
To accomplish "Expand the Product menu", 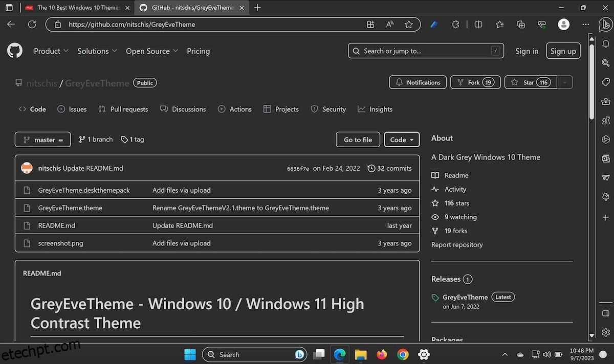I will click(51, 51).
